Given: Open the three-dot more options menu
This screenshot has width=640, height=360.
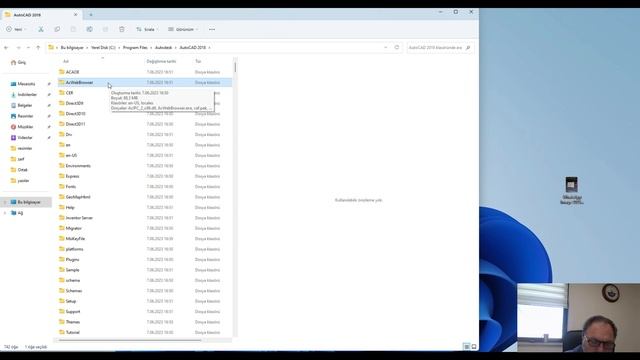Looking at the screenshot, I should pos(212,29).
